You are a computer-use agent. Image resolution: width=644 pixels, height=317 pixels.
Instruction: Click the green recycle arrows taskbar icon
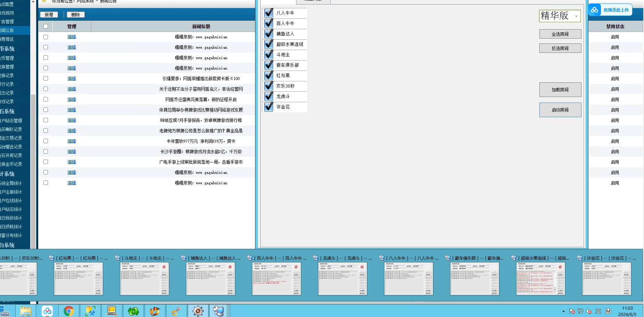coord(133,311)
